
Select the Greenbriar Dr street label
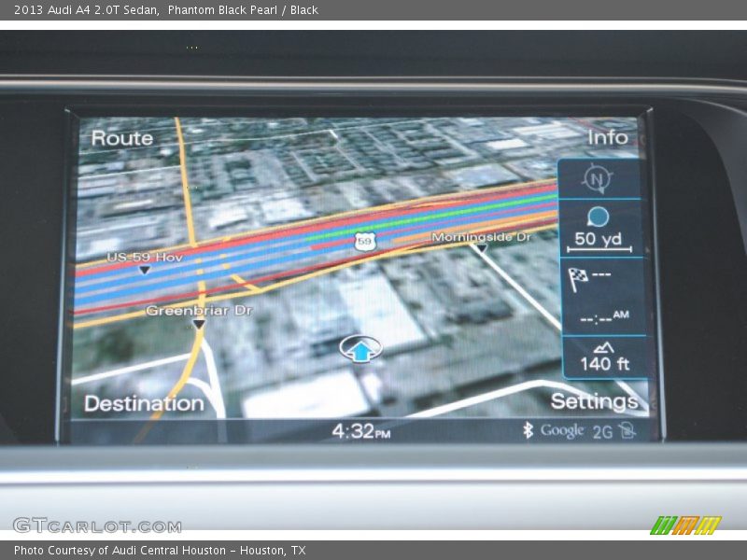click(199, 311)
